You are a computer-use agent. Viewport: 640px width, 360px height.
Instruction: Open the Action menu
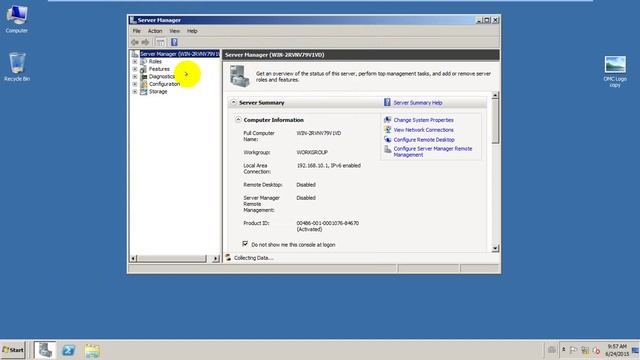click(x=155, y=31)
